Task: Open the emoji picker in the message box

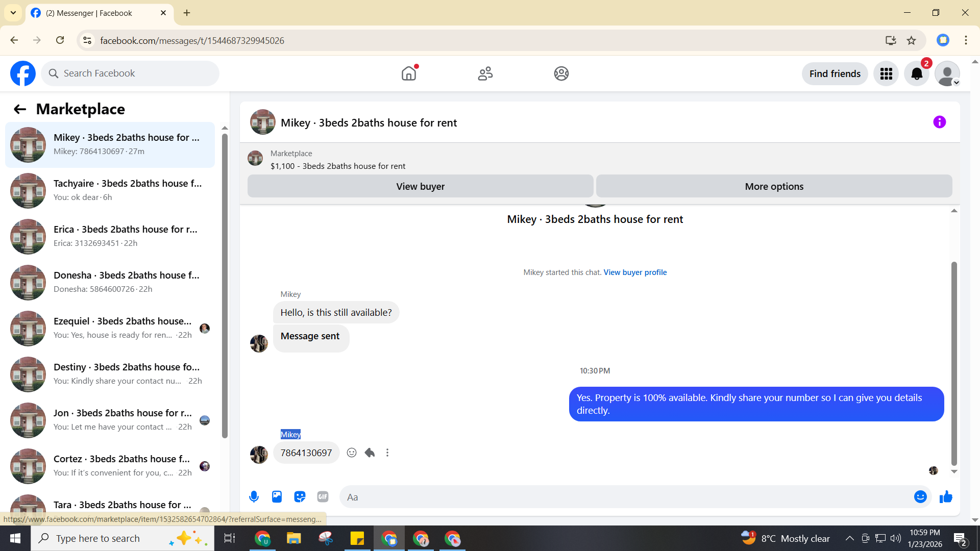Action: point(920,497)
